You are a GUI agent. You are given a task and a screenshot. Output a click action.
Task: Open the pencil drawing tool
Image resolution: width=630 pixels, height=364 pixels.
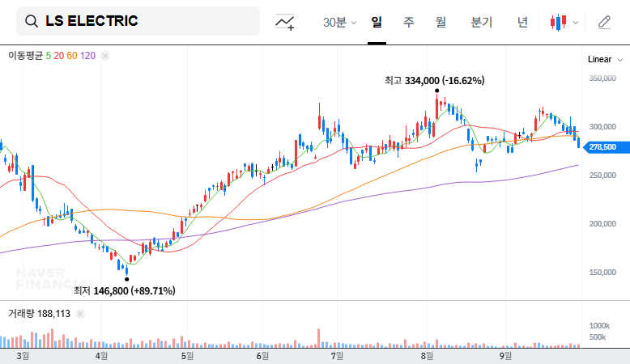tap(604, 23)
